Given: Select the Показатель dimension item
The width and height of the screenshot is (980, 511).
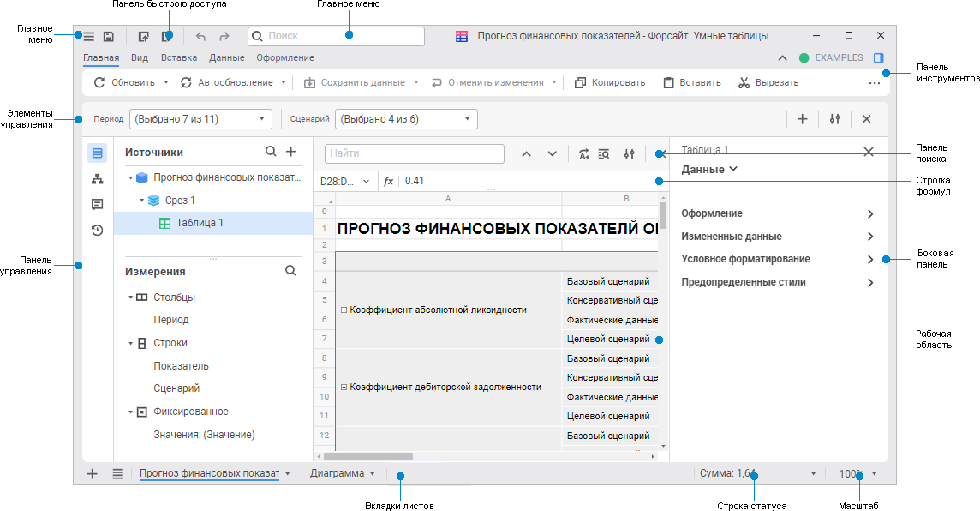Looking at the screenshot, I should pyautogui.click(x=182, y=366).
